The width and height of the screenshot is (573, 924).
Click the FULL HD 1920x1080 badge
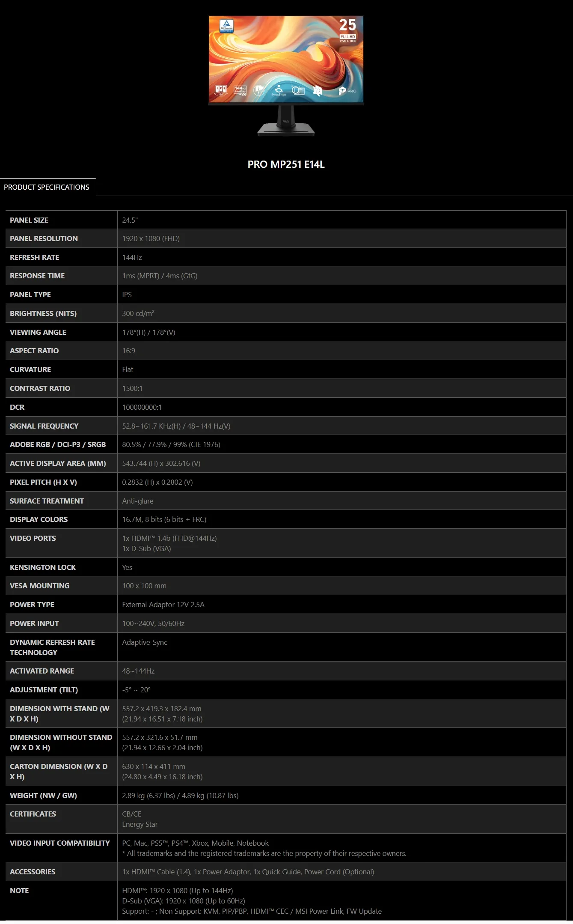348,39
